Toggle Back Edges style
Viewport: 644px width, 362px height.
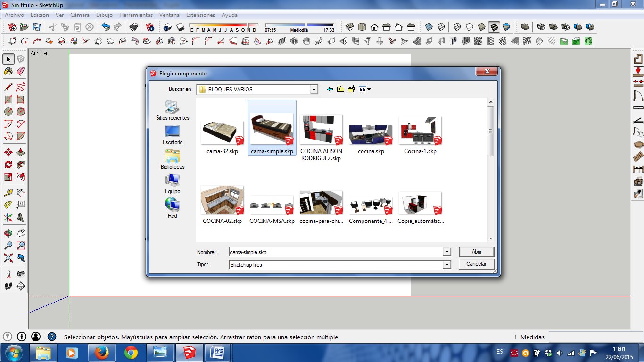pyautogui.click(x=441, y=27)
